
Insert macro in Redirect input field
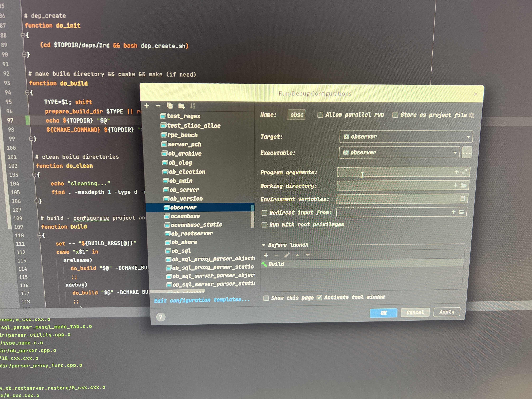point(453,212)
